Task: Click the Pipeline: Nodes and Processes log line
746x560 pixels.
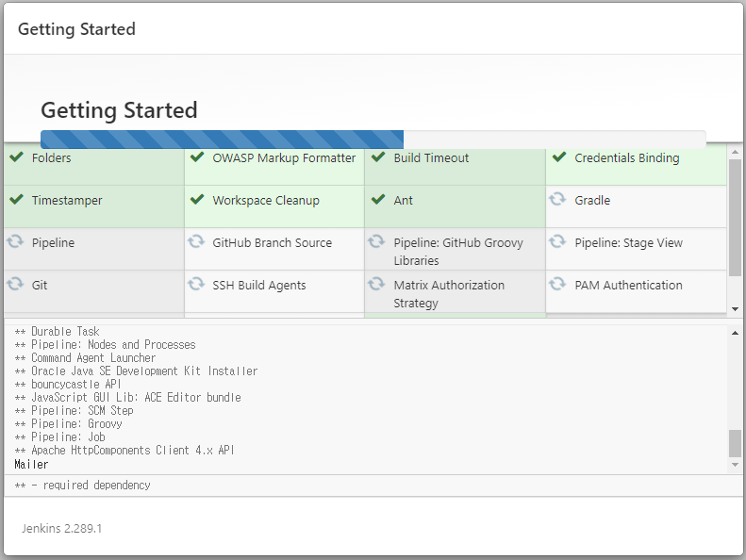Action: (x=105, y=344)
